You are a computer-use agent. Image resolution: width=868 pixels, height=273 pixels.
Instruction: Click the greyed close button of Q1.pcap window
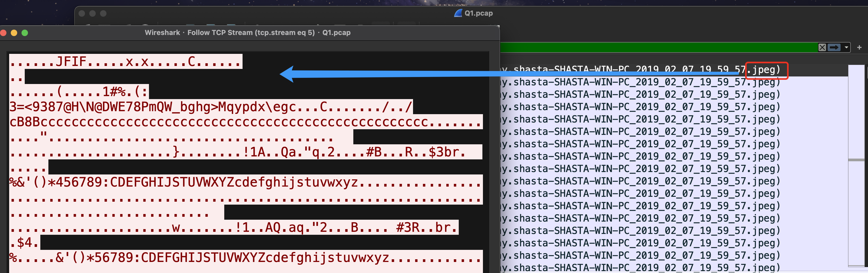pyautogui.click(x=81, y=13)
